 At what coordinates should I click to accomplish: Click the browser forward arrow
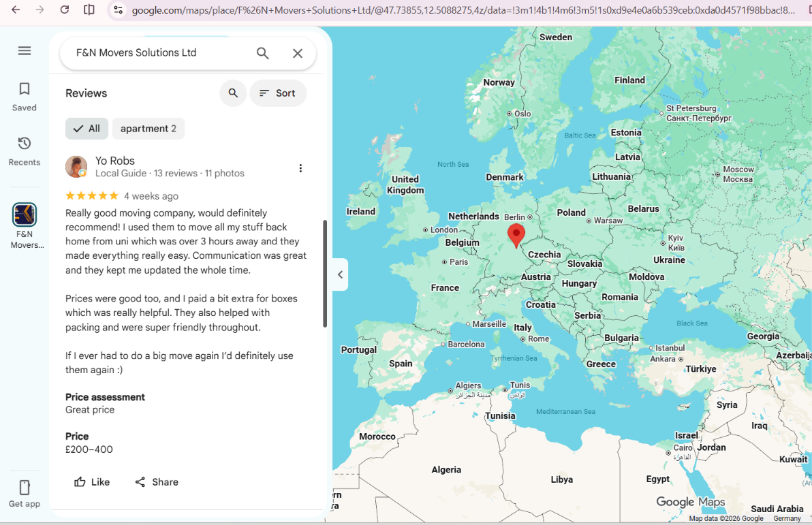[40, 10]
